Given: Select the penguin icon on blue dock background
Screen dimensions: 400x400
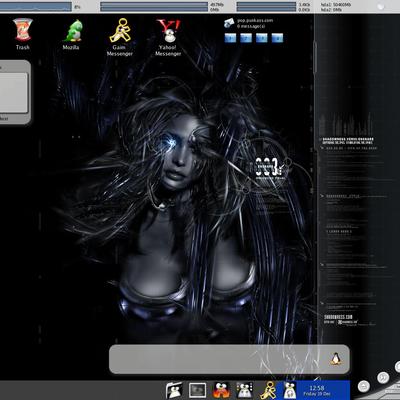Looking at the screenshot, I should 289,390.
